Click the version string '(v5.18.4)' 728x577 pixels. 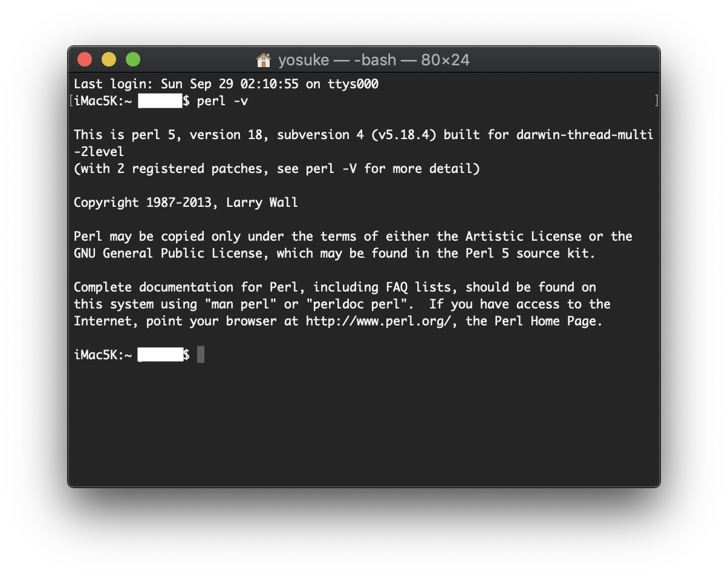click(403, 135)
